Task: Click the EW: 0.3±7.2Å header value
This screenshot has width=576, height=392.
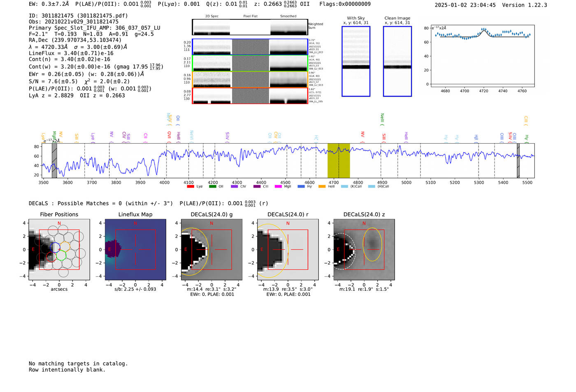Action: [49, 4]
